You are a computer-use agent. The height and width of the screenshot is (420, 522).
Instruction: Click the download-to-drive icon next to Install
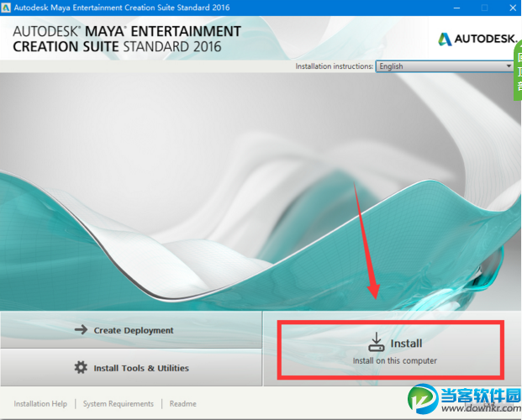coord(377,342)
